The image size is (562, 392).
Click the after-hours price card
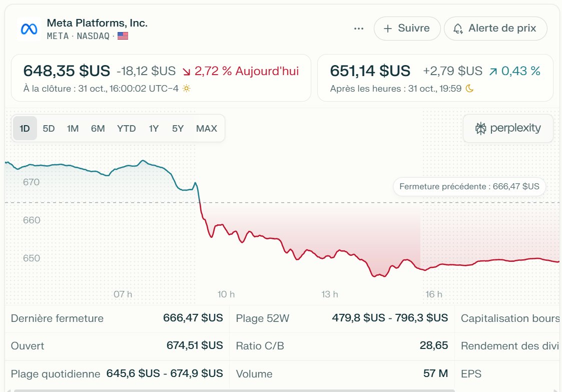coord(435,78)
